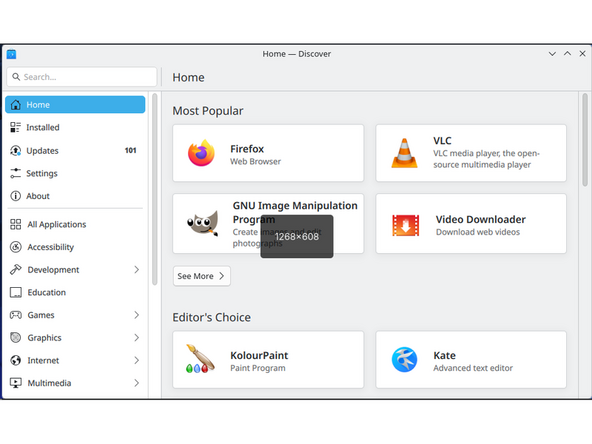This screenshot has width=592, height=444.
Task: Click the Kate editor bird icon
Action: pyautogui.click(x=404, y=359)
